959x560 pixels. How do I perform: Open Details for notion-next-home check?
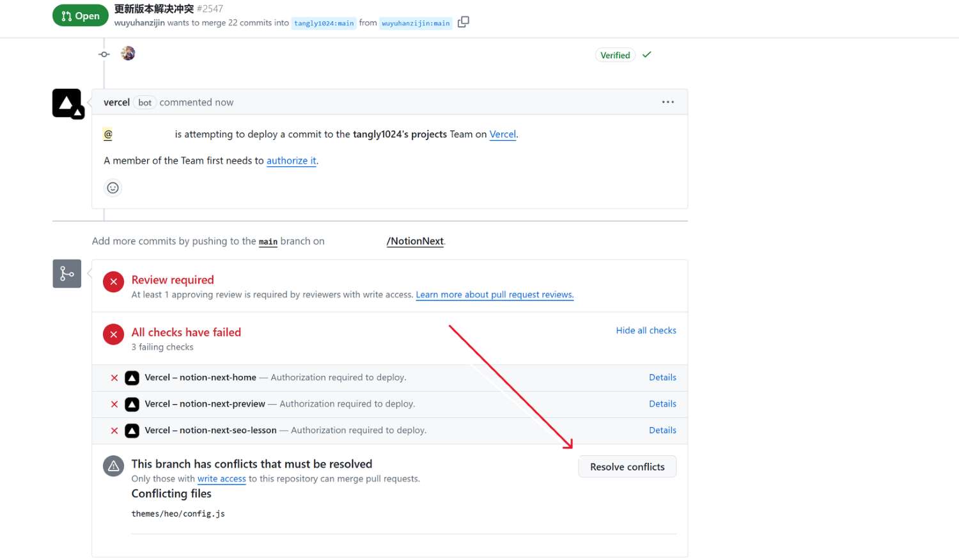pos(662,378)
